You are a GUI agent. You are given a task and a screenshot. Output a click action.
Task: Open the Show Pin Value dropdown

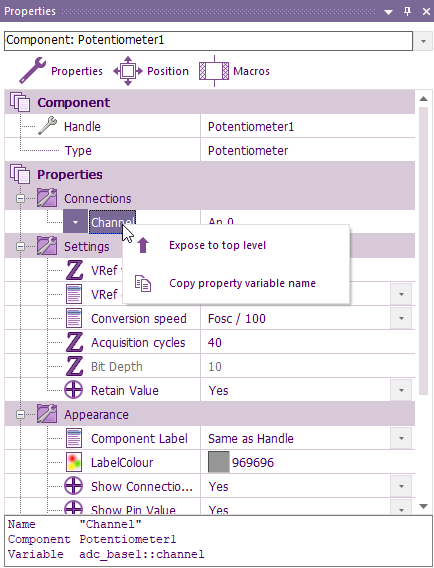(x=401, y=507)
